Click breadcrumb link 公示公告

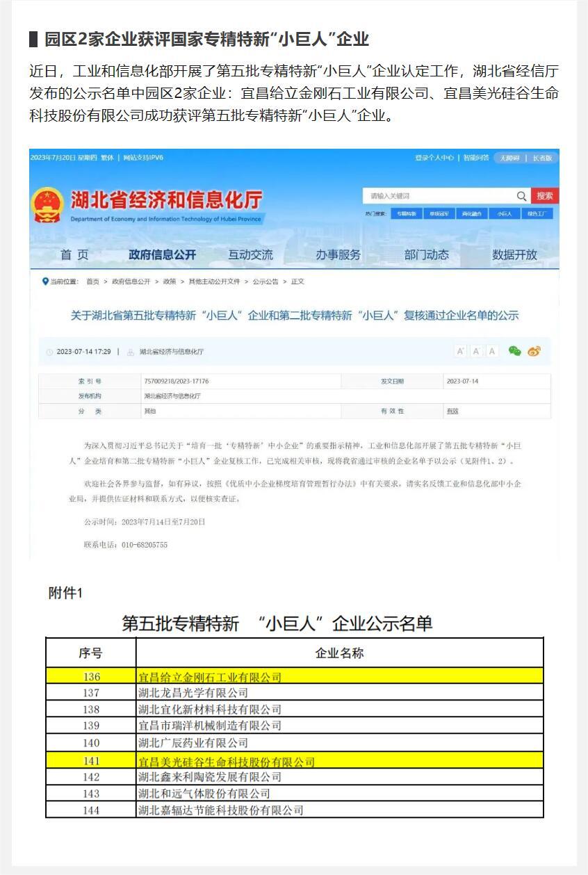click(266, 281)
